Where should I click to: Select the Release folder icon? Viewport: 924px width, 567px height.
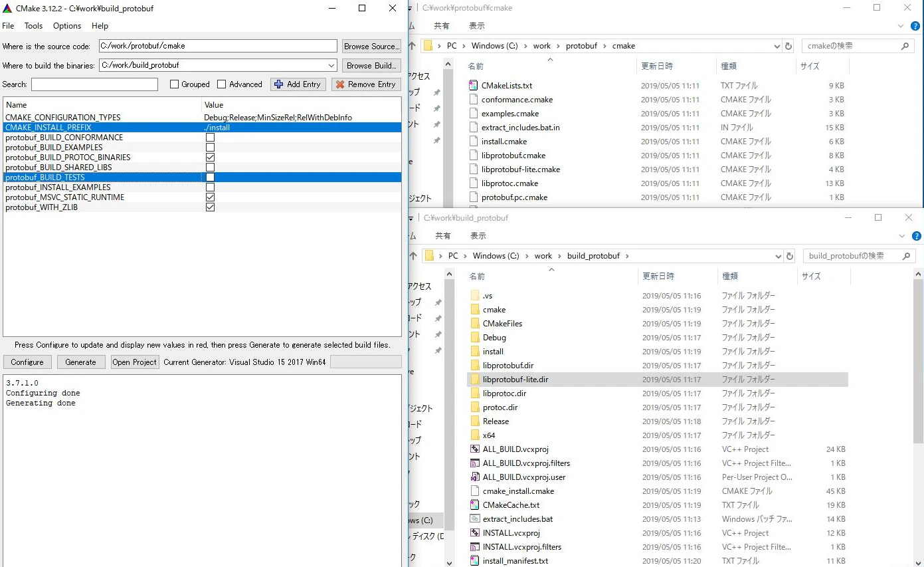click(x=474, y=421)
